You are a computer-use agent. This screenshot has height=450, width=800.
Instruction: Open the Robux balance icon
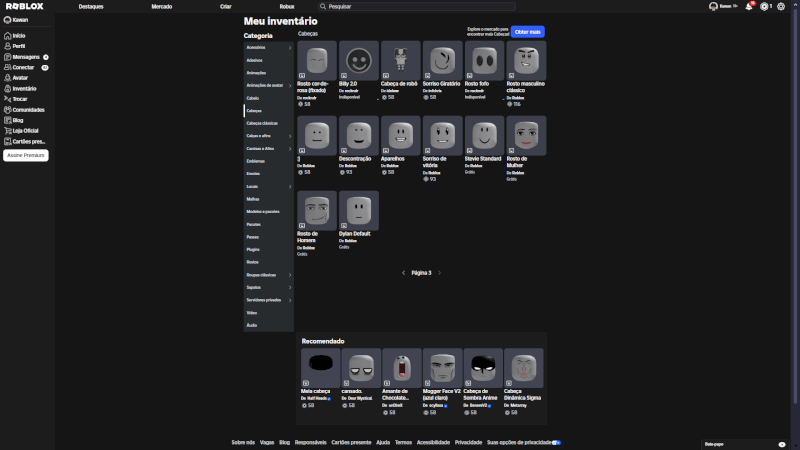(764, 7)
